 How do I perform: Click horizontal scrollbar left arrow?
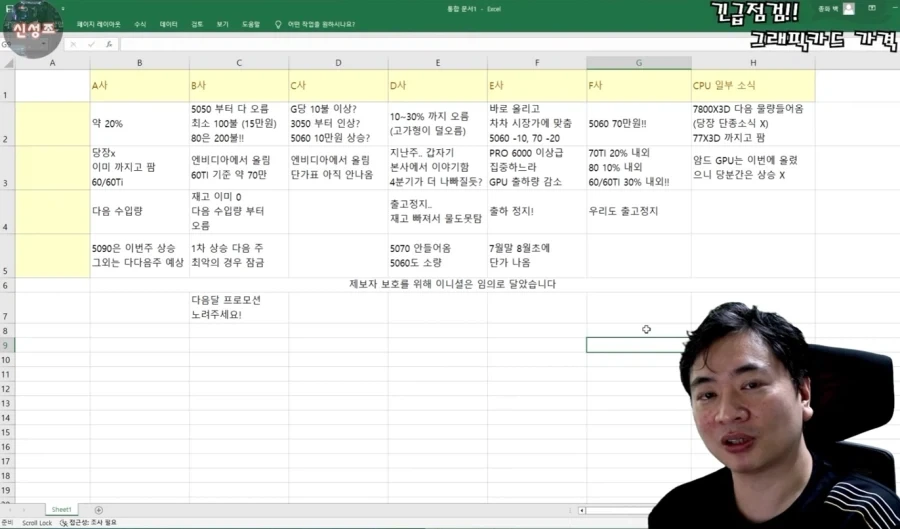coord(581,510)
